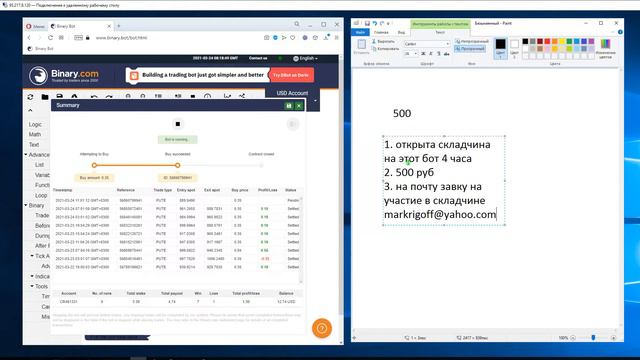The height and width of the screenshot is (360, 640).
Task: Expand the Tick Analysis tree item
Action: (40, 256)
